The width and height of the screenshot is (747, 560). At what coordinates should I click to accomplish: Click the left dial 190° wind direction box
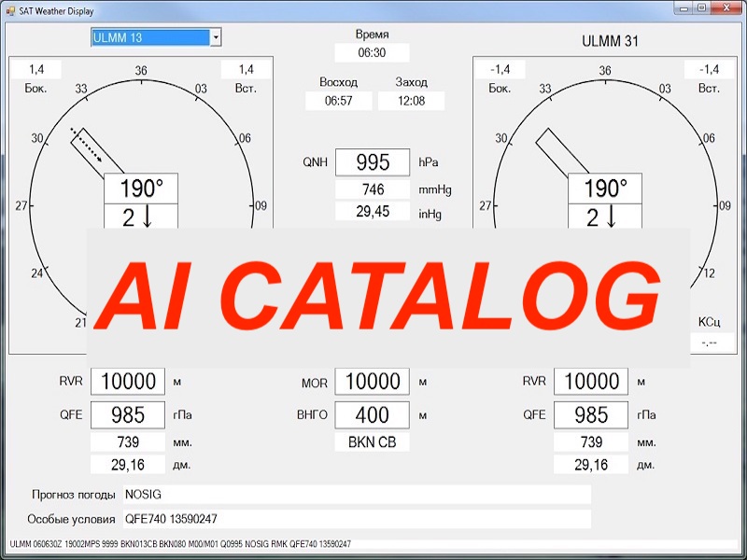(x=141, y=189)
